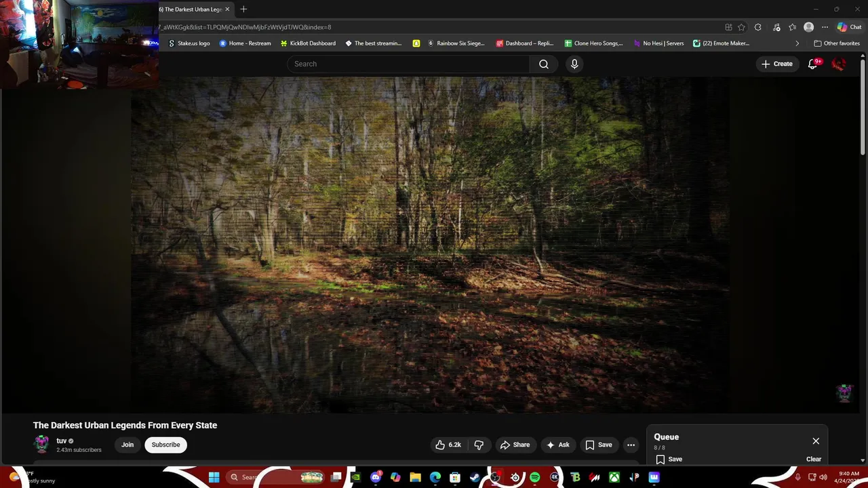Open Rainbow Six Siege bookmark
The image size is (868, 488).
pos(456,43)
